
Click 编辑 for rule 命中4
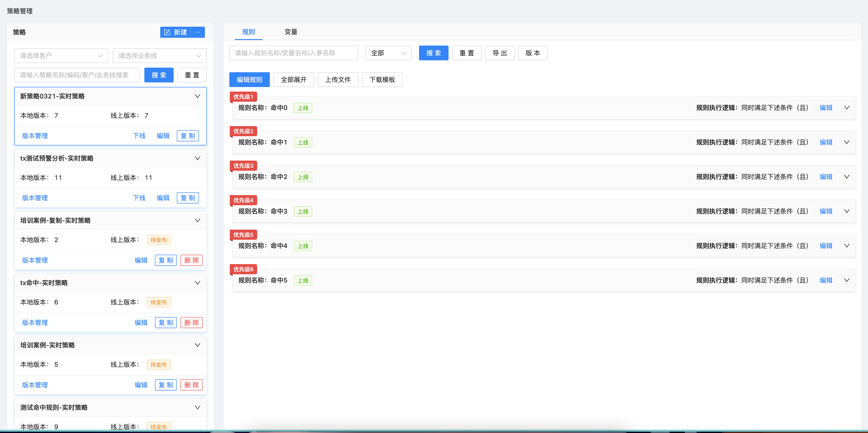(x=826, y=246)
